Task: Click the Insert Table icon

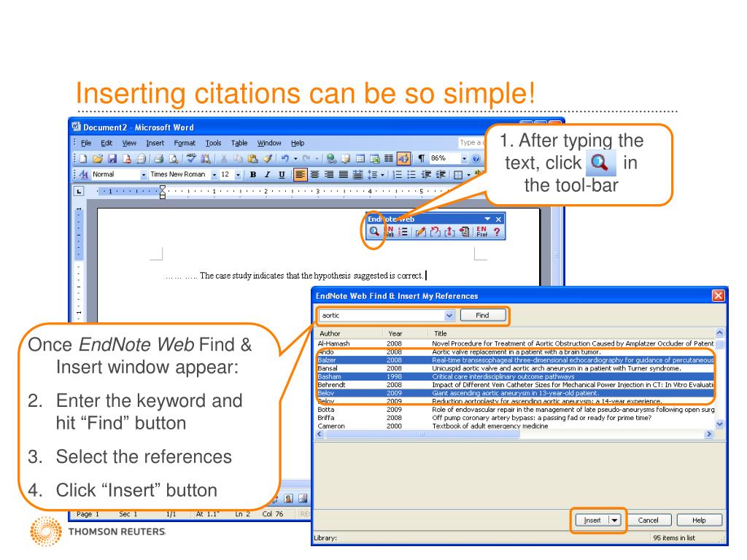Action: pos(360,158)
